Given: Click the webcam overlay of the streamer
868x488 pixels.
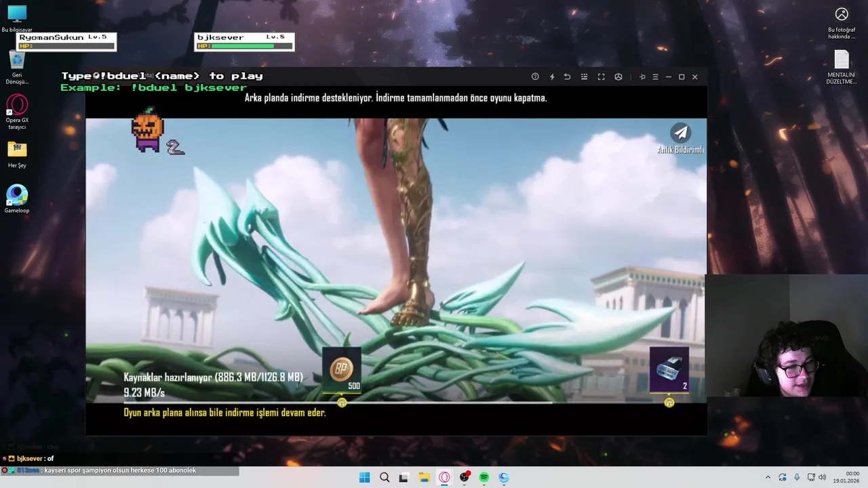Looking at the screenshot, I should coord(787,335).
